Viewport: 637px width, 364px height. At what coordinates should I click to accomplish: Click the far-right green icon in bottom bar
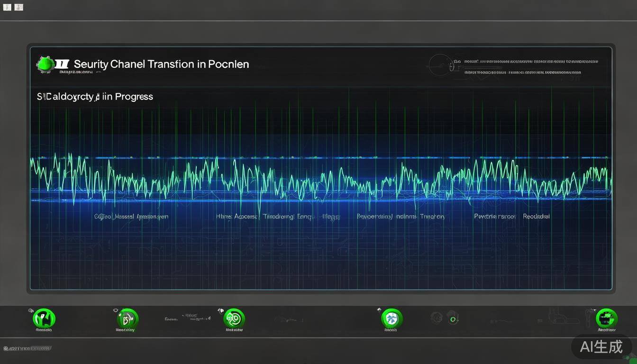(606, 318)
